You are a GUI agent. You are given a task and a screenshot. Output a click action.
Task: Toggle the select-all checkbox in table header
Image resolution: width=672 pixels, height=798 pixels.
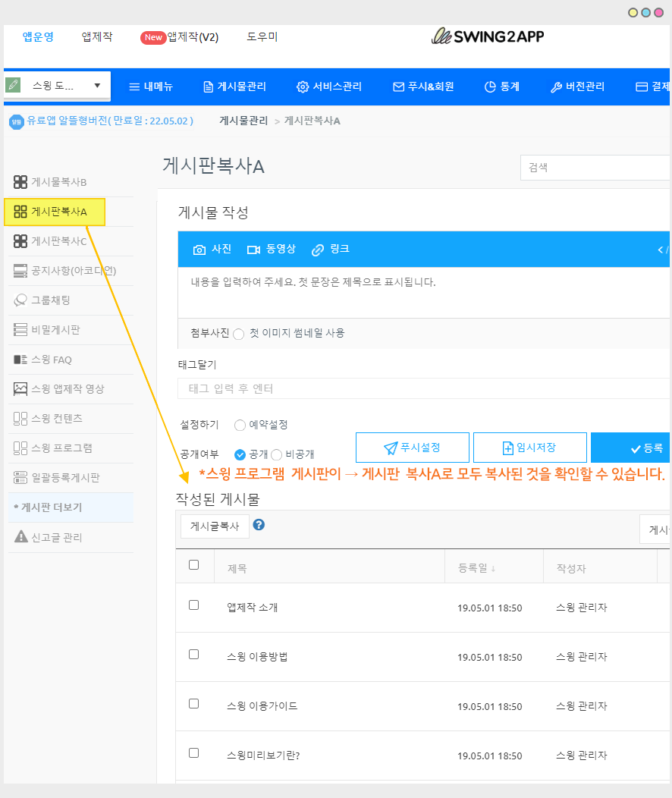tap(193, 565)
